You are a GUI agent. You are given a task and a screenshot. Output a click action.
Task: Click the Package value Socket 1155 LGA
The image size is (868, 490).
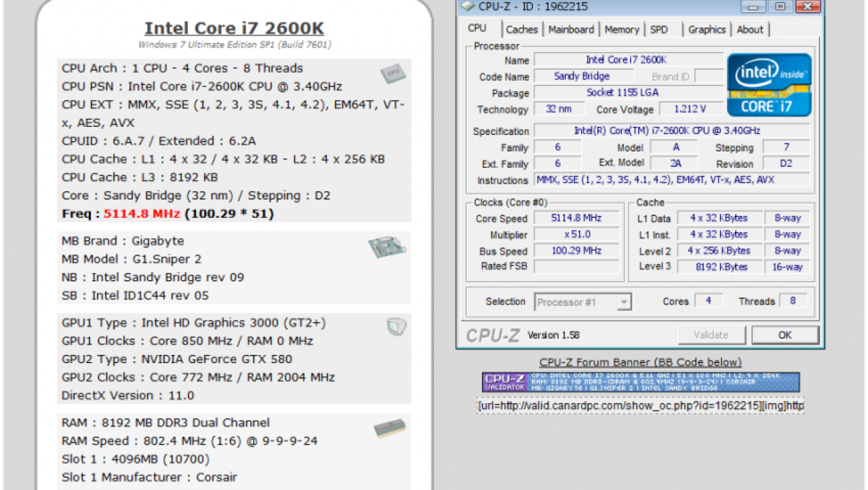tap(629, 93)
